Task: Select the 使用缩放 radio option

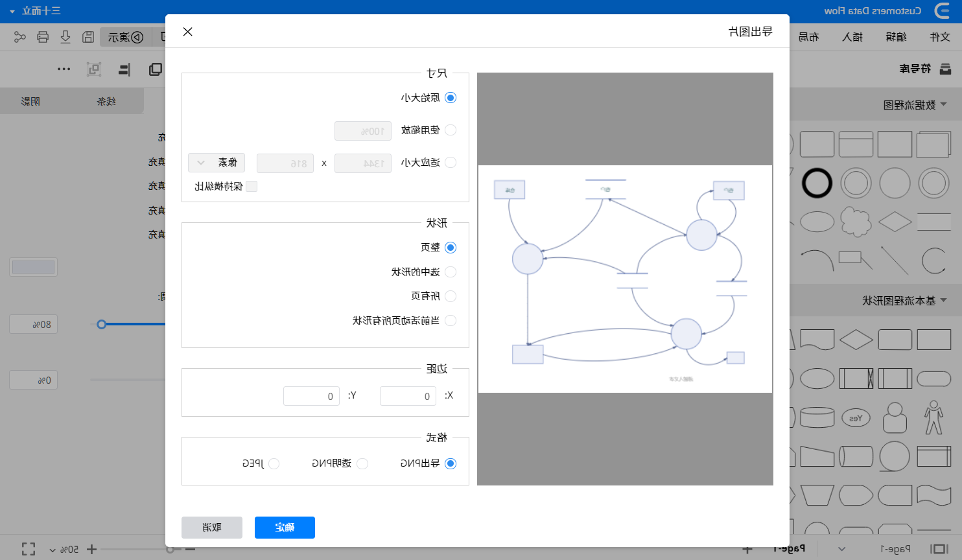Action: point(451,130)
